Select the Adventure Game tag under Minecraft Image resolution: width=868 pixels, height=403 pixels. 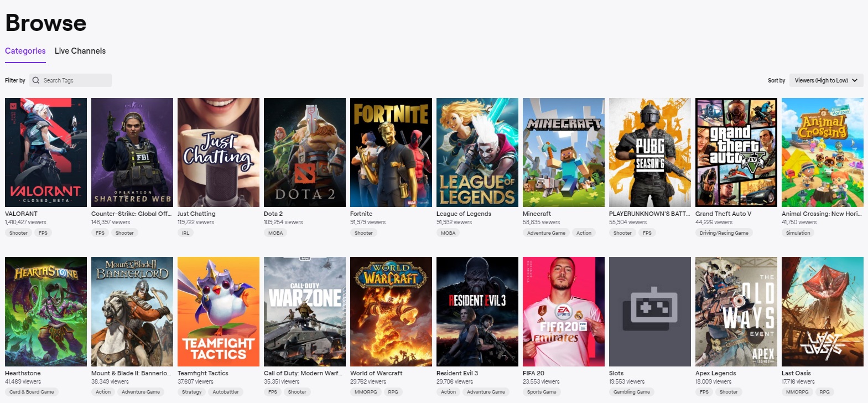pyautogui.click(x=546, y=233)
